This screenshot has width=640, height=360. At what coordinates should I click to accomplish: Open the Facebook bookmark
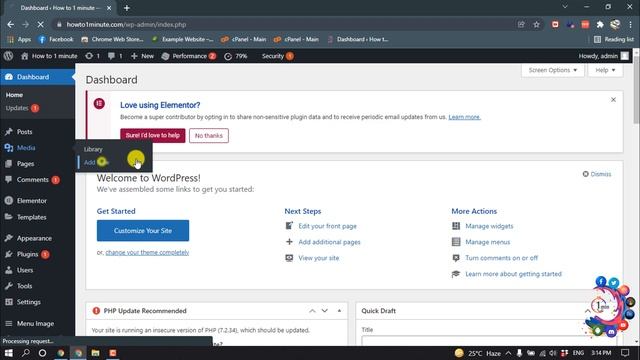pos(56,40)
